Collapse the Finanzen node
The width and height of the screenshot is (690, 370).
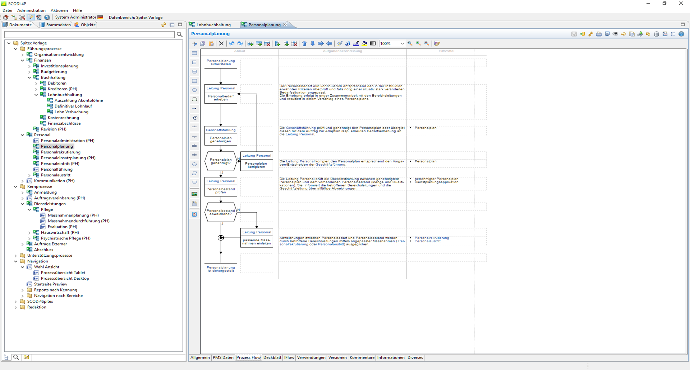point(23,60)
